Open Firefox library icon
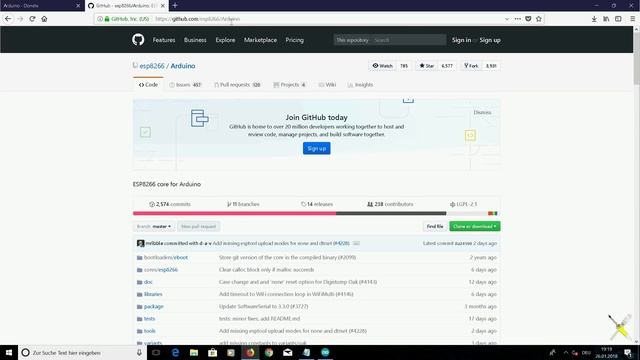This screenshot has width=640, height=360. (x=606, y=19)
